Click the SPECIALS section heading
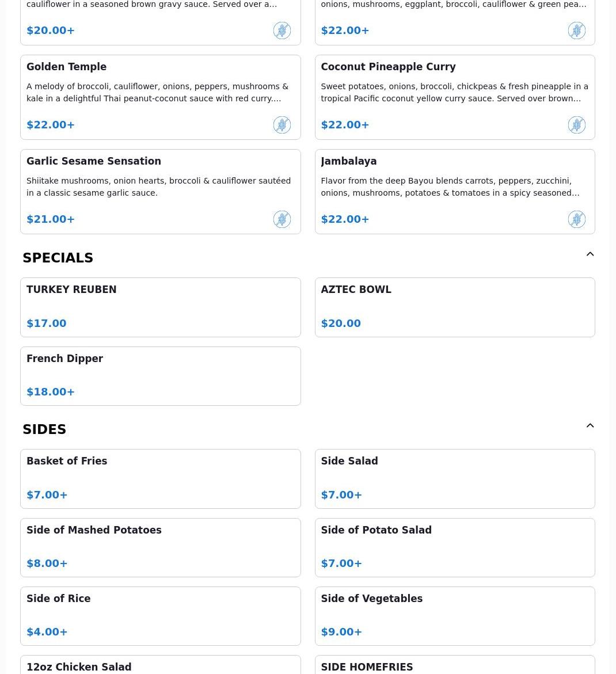 [x=58, y=258]
